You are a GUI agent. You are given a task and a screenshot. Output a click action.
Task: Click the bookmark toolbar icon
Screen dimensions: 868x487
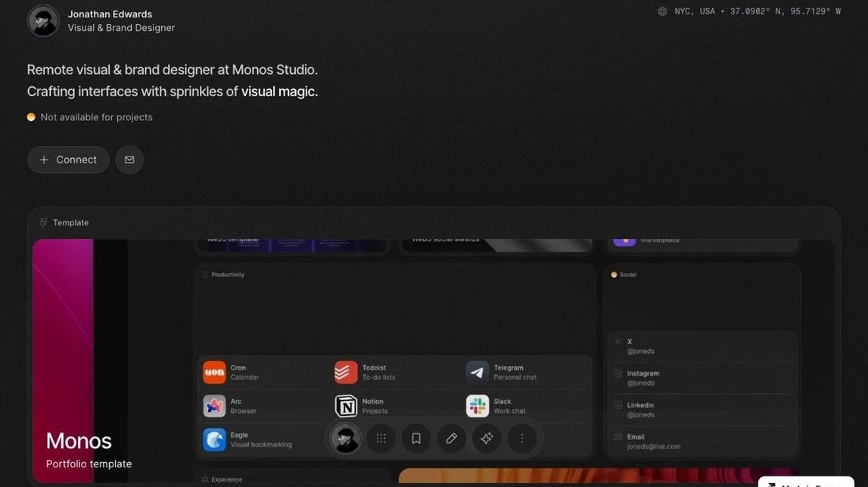416,439
